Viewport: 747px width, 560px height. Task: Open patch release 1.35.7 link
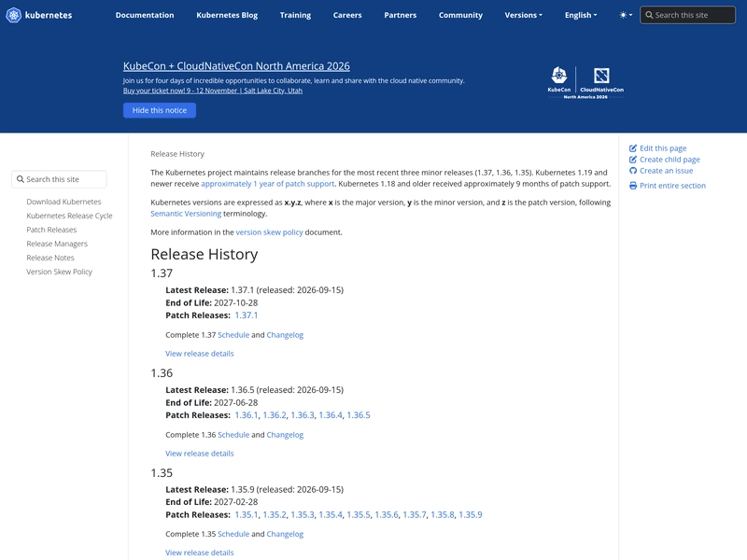(x=415, y=515)
